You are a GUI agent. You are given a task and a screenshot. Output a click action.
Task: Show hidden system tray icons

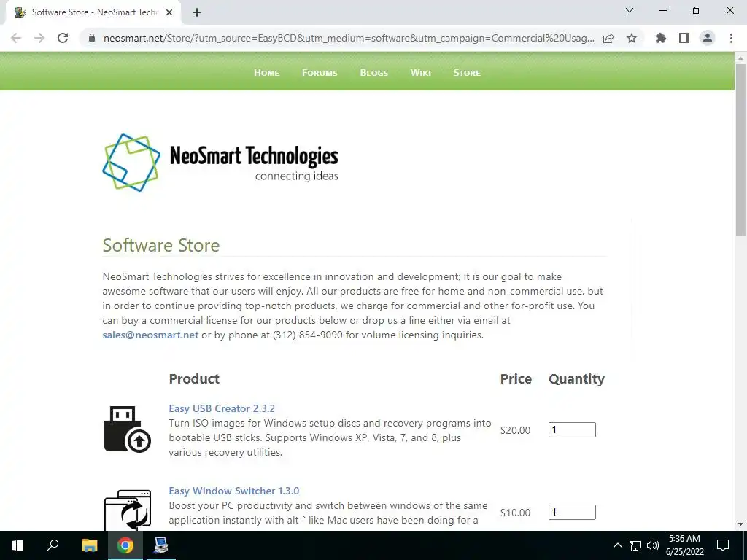tap(617, 545)
